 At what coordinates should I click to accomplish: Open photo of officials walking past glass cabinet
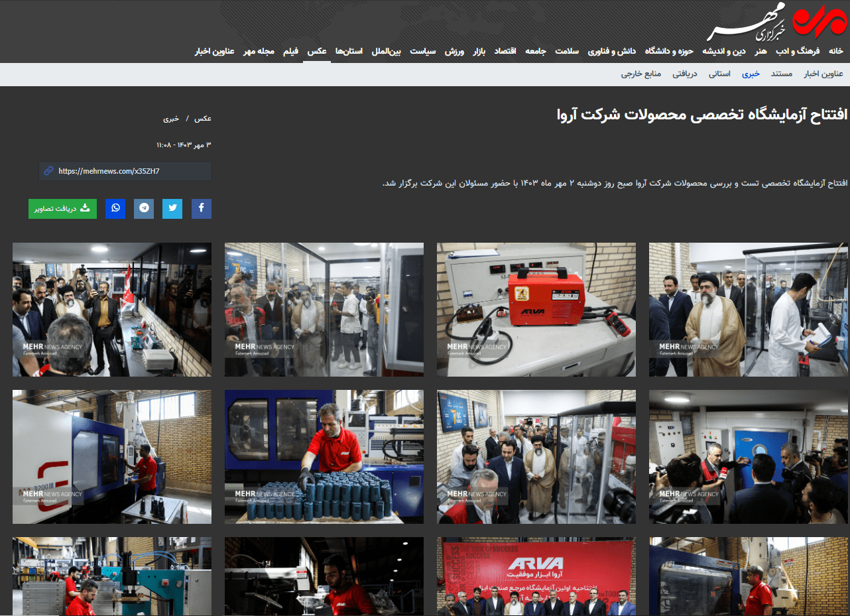536,457
